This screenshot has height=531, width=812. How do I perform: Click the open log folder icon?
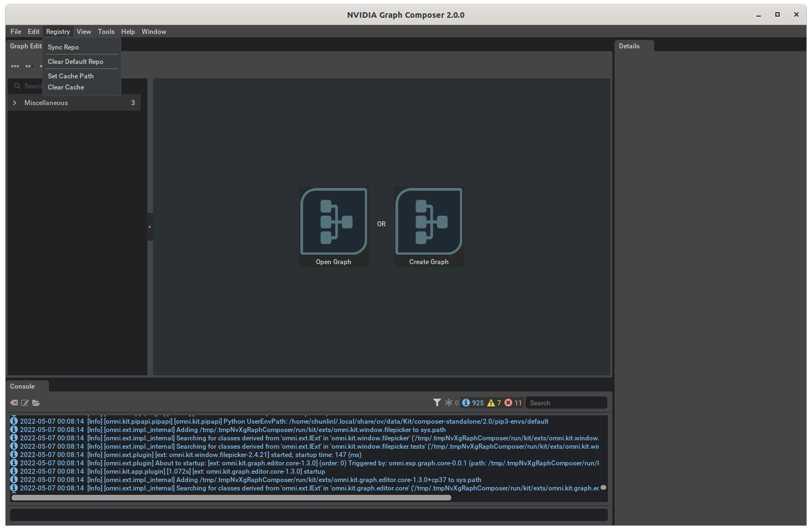(x=36, y=403)
